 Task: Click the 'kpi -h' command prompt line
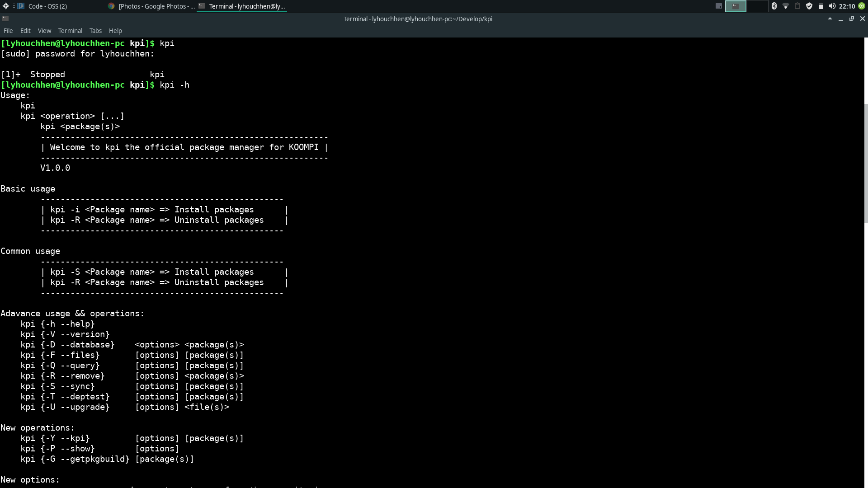coord(95,85)
